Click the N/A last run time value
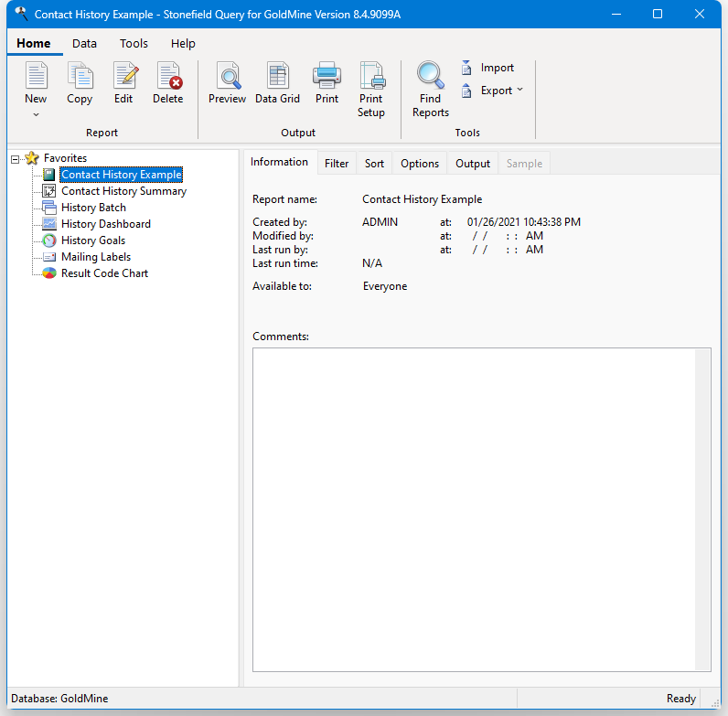The height and width of the screenshot is (716, 728). (x=372, y=263)
